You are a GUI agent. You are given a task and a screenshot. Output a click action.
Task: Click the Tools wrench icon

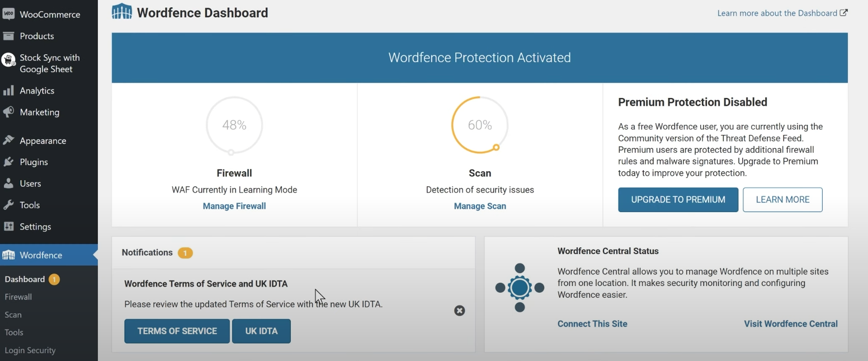tap(8, 205)
